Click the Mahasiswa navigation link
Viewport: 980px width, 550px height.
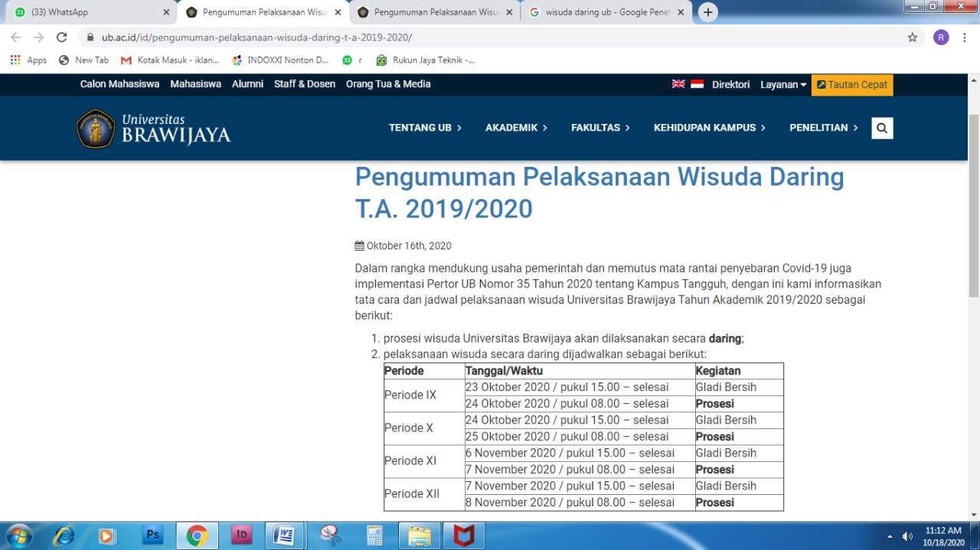point(195,84)
